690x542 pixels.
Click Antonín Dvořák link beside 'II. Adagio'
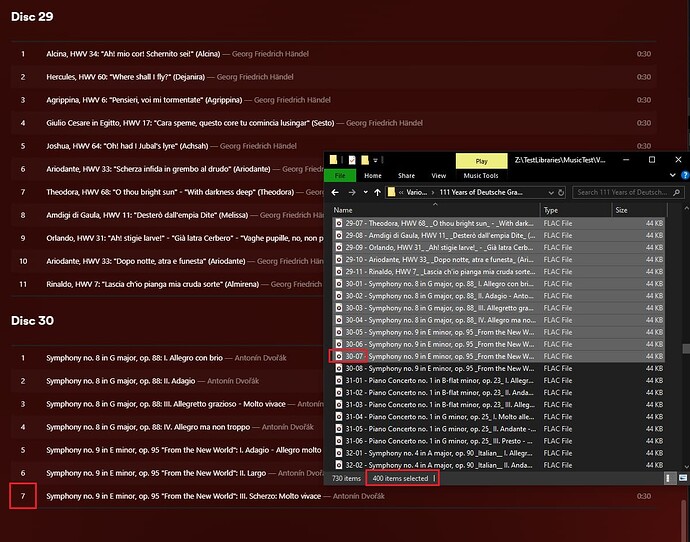(233, 381)
